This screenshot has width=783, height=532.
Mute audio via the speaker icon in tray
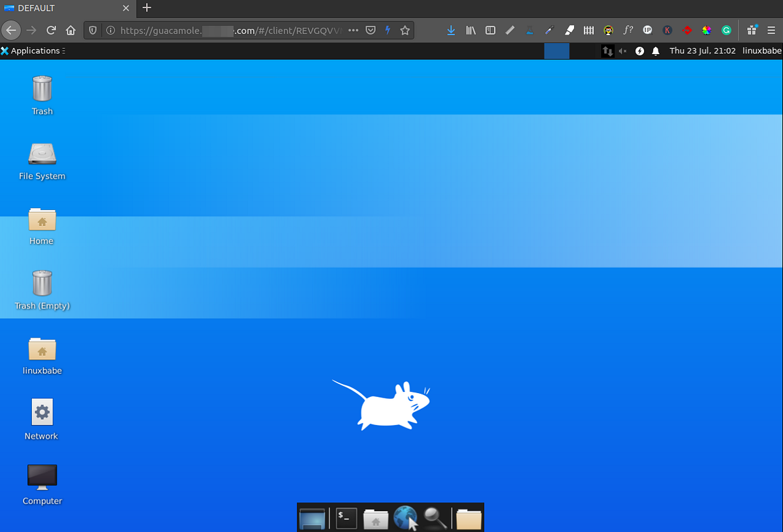622,50
